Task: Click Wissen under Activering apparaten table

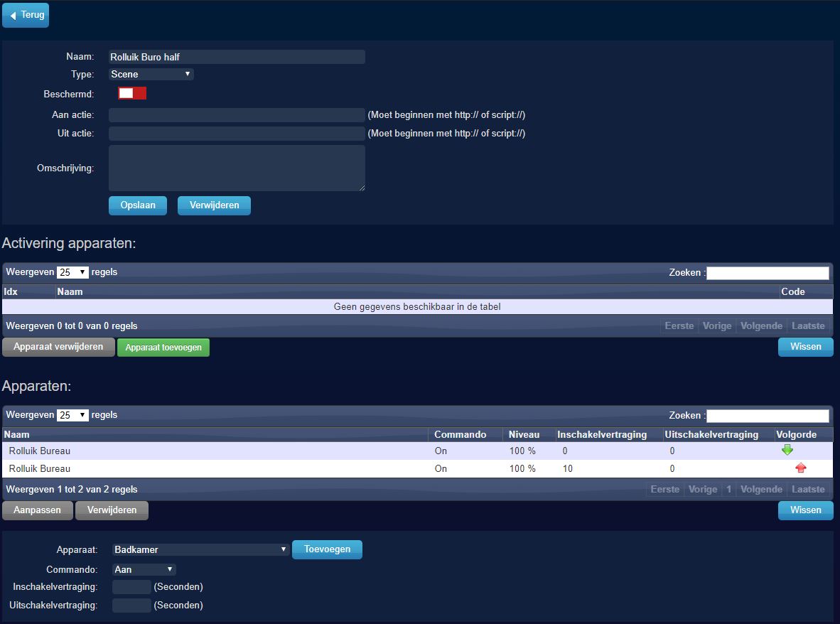Action: [806, 347]
